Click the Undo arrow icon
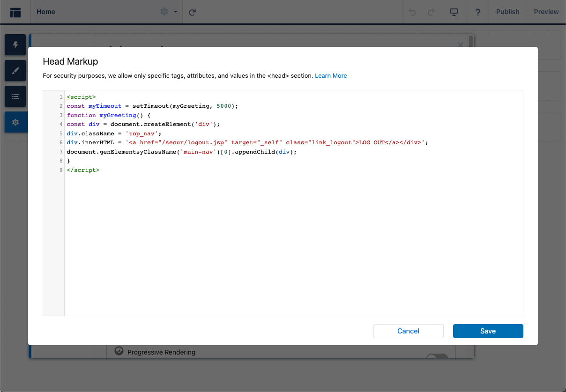Image resolution: width=566 pixels, height=392 pixels. 412,12
